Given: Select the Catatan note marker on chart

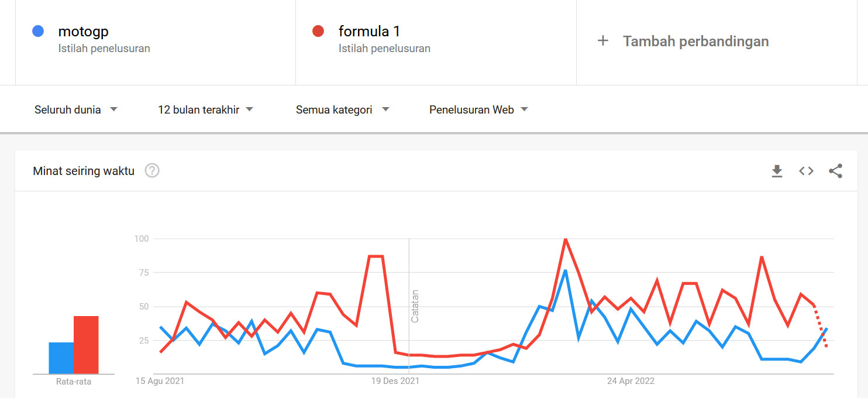Looking at the screenshot, I should coord(415,306).
